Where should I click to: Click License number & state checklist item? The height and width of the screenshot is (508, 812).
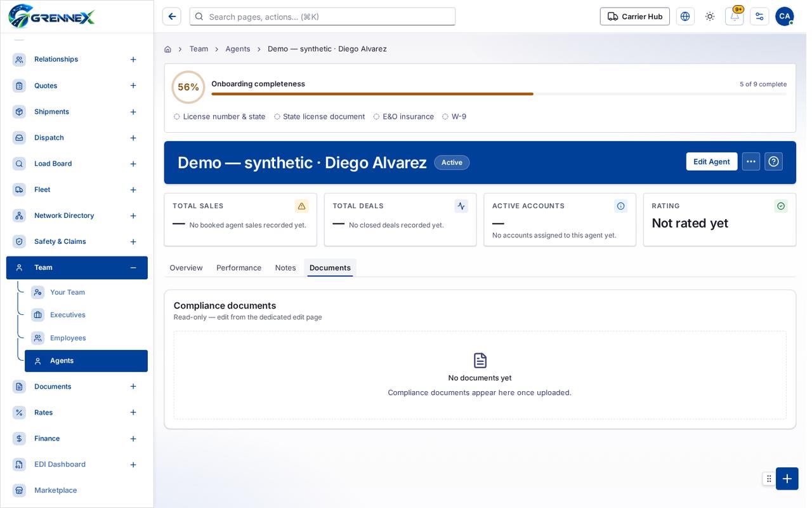219,117
